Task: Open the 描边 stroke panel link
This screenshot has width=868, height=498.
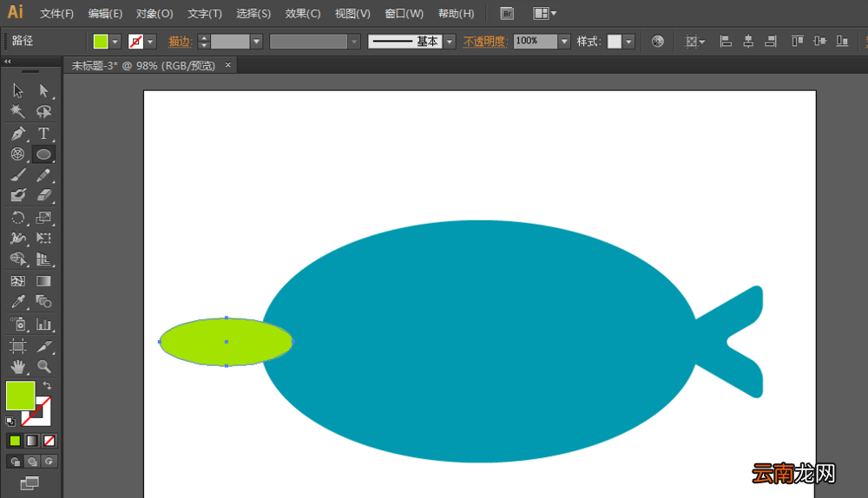Action: pos(180,42)
